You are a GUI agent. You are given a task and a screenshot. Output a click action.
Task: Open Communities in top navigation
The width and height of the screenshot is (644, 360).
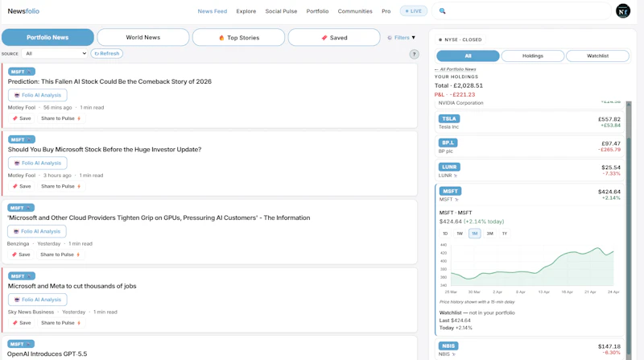tap(355, 11)
